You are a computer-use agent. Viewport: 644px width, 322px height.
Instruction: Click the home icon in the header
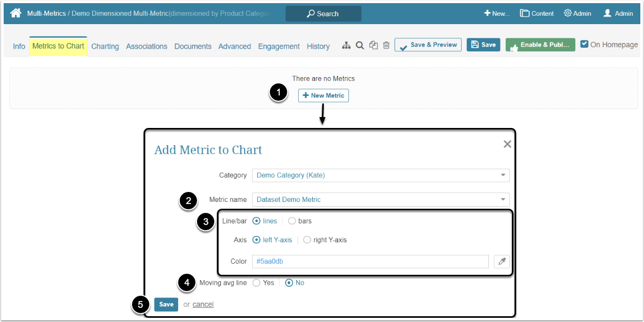click(16, 13)
